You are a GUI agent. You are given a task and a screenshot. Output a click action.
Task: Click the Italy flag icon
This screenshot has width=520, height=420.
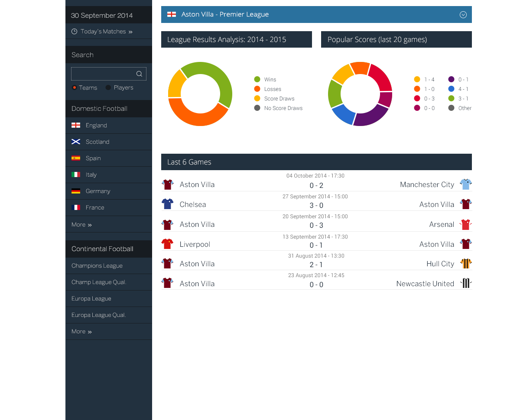tap(76, 174)
